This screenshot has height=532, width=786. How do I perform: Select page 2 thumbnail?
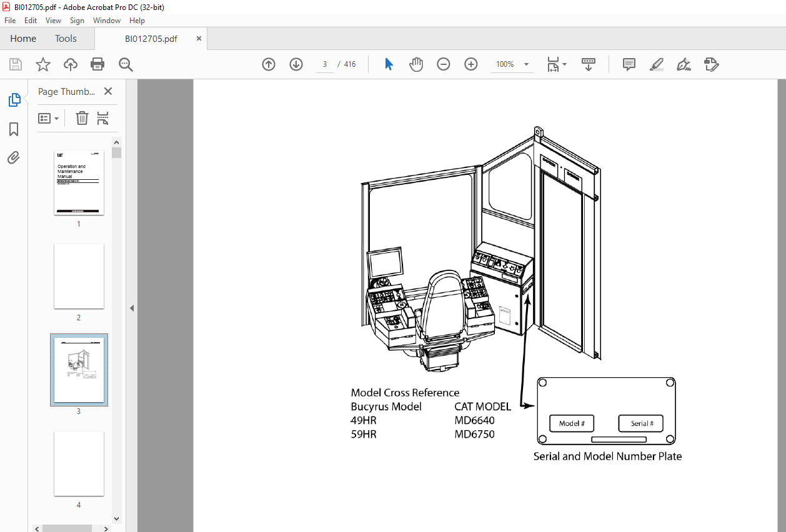(x=79, y=277)
